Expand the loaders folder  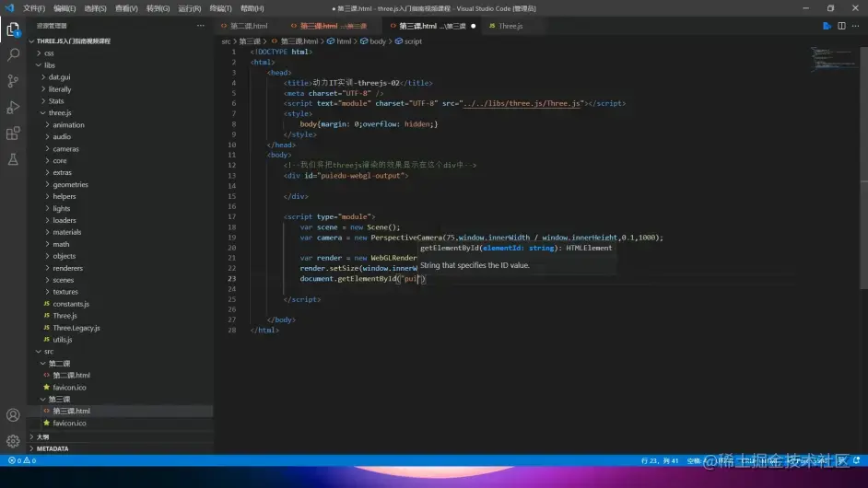coord(65,220)
